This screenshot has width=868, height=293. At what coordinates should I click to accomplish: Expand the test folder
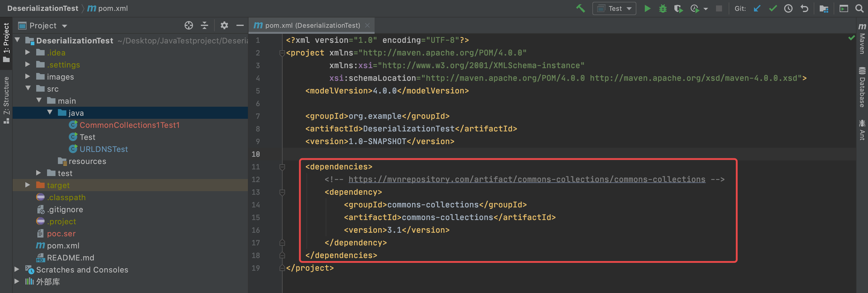39,173
